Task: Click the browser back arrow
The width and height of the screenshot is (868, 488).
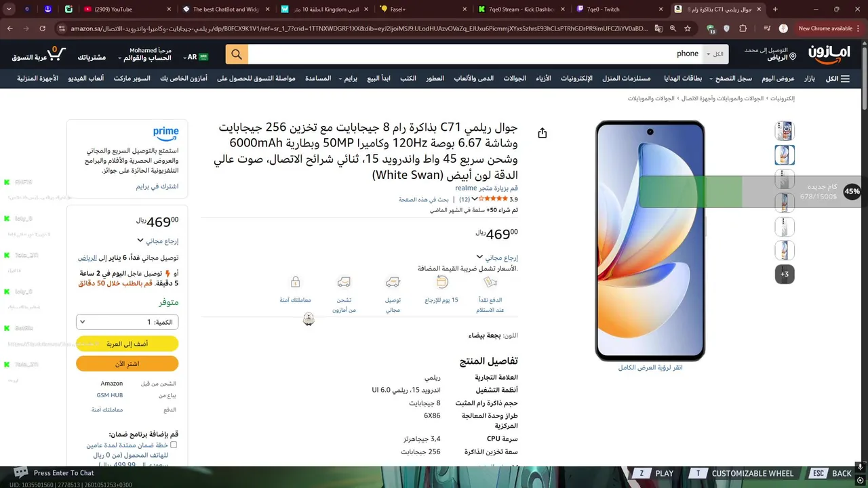Action: [x=10, y=28]
